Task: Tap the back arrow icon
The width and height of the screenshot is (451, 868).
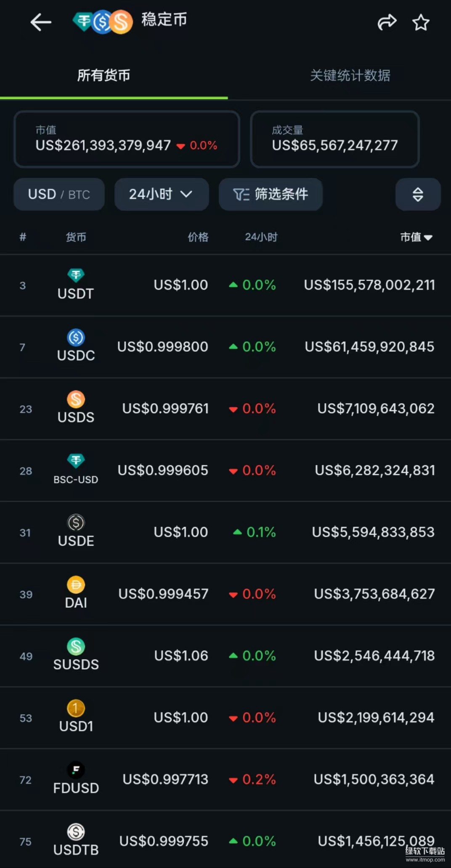Action: point(41,22)
